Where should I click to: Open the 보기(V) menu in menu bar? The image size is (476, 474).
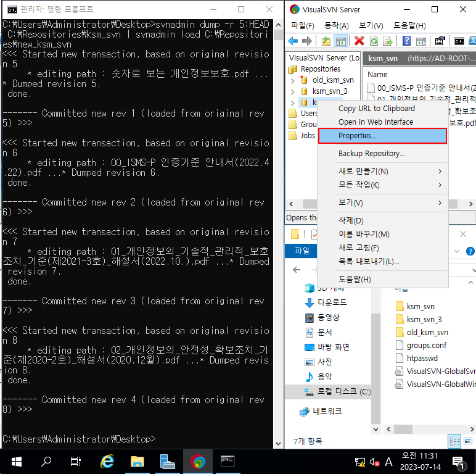371,25
